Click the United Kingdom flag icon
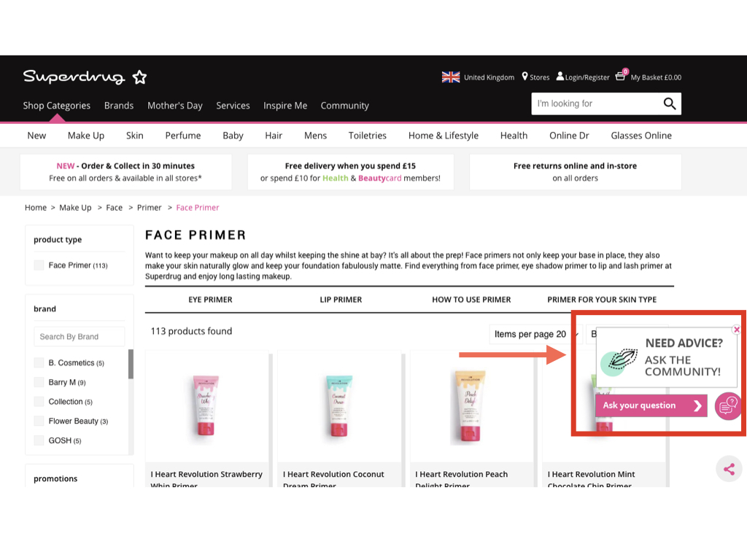Viewport: 747px width, 560px height. [450, 77]
